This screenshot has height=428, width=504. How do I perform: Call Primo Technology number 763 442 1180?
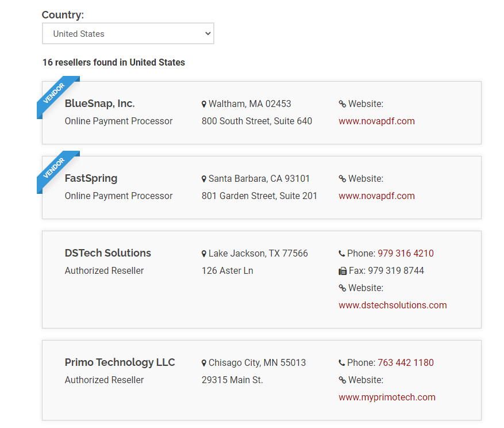405,362
